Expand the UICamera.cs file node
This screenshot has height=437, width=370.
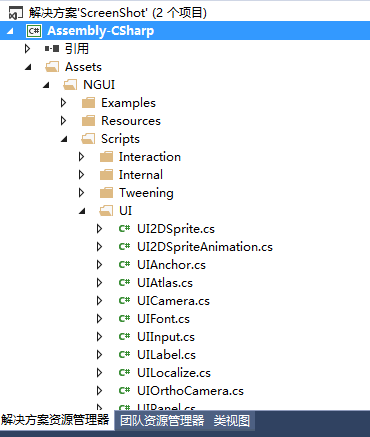click(x=99, y=301)
